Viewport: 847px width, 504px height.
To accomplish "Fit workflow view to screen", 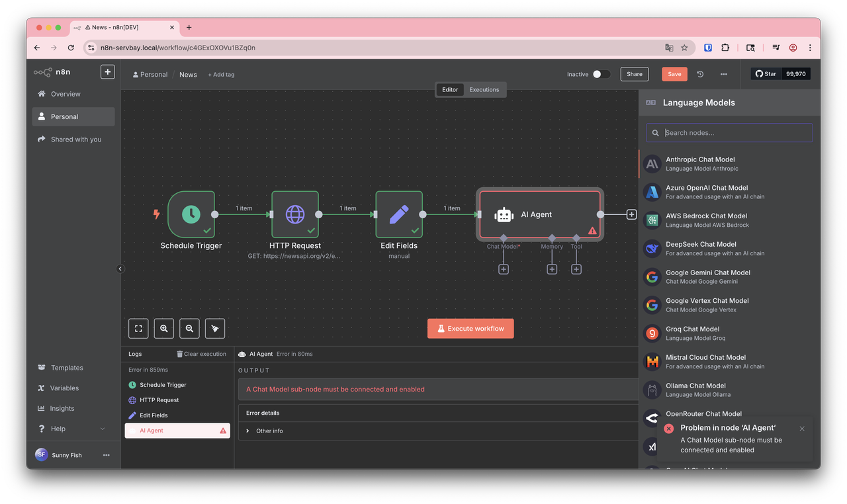I will [x=138, y=328].
